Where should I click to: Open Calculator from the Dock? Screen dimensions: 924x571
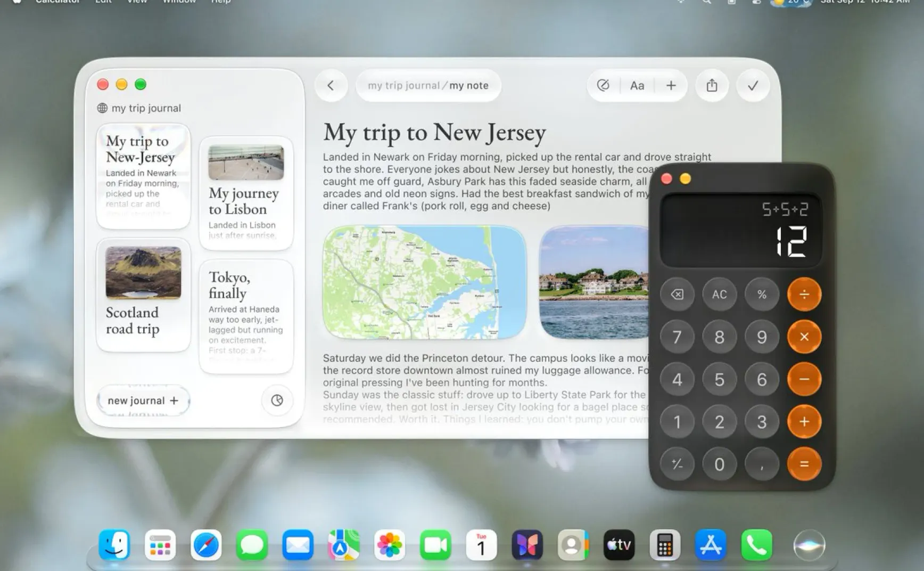[665, 545]
